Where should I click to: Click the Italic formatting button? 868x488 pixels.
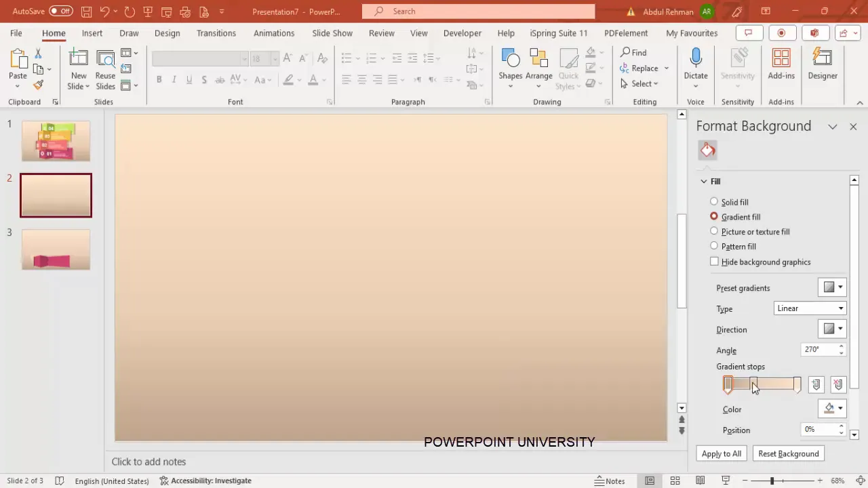[174, 80]
